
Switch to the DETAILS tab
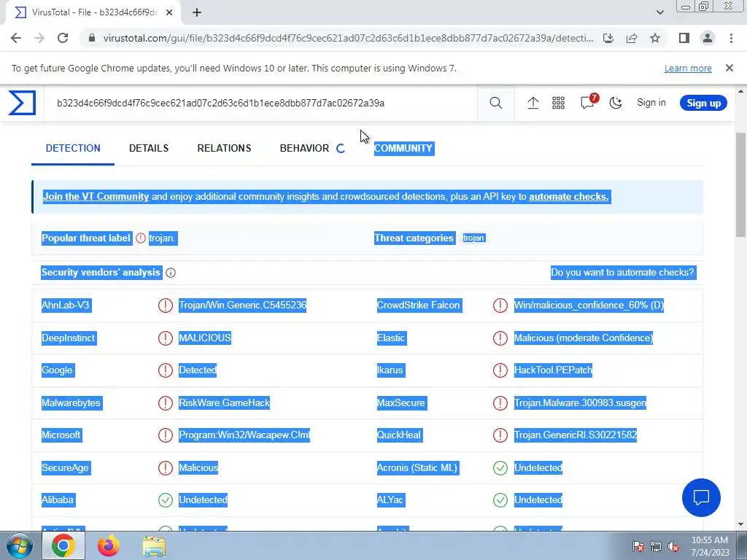[x=149, y=148]
